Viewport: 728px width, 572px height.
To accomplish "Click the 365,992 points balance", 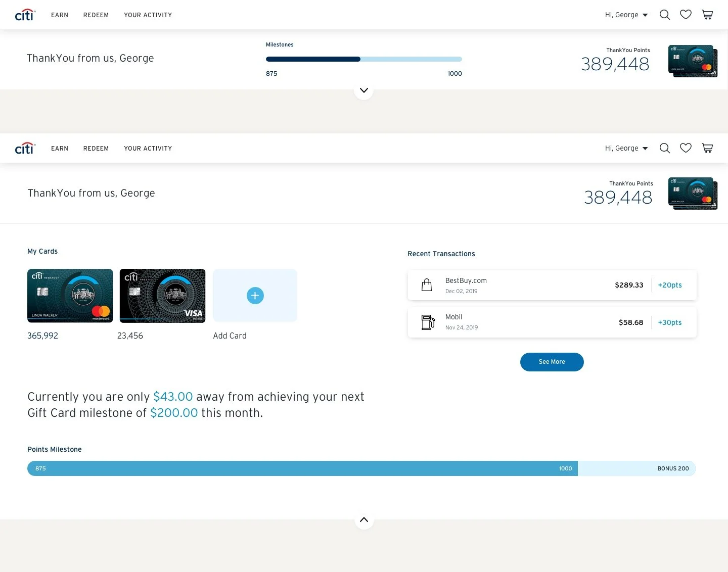I will (43, 336).
